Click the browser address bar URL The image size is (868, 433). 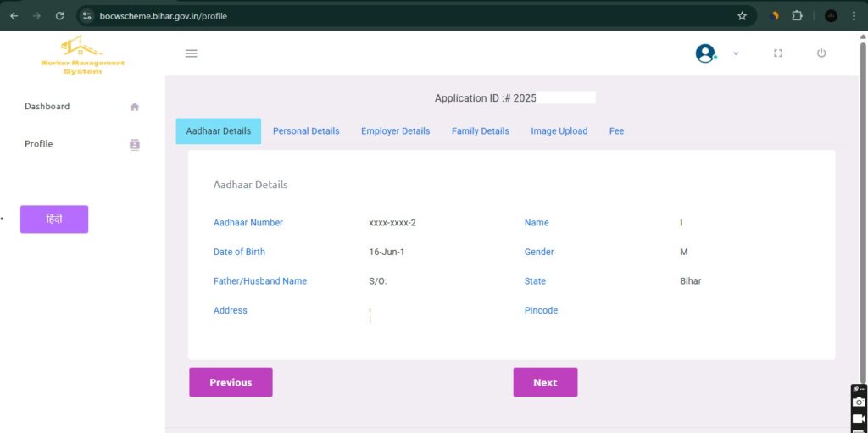tap(164, 16)
